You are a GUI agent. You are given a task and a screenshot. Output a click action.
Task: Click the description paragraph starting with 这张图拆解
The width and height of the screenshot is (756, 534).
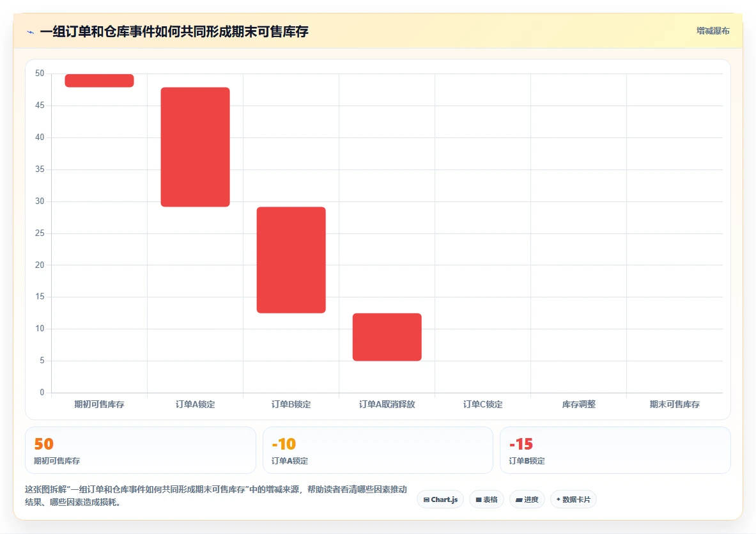point(216,496)
